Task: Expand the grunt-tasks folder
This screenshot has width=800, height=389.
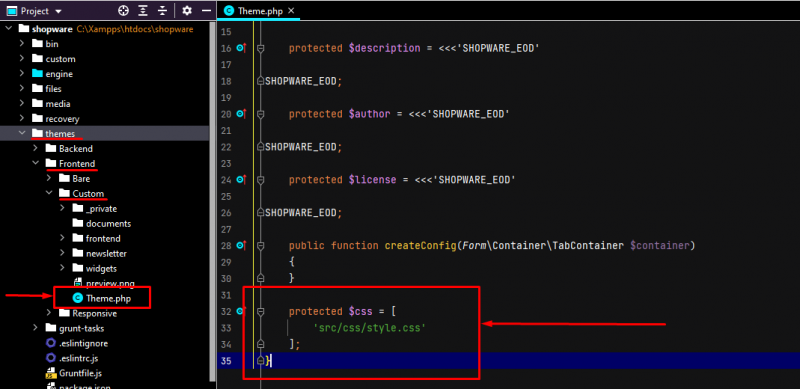Action: (x=35, y=328)
